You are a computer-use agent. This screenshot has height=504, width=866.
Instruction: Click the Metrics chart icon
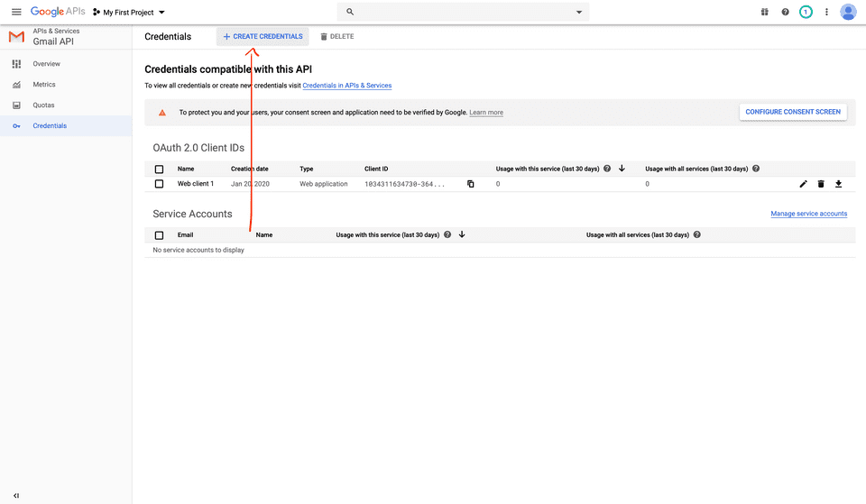[16, 85]
